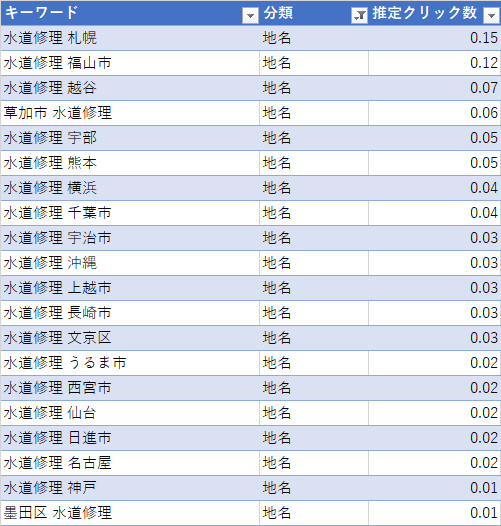The width and height of the screenshot is (501, 526).
Task: Click 0.02 in the うるま市 row
Action: (x=484, y=363)
